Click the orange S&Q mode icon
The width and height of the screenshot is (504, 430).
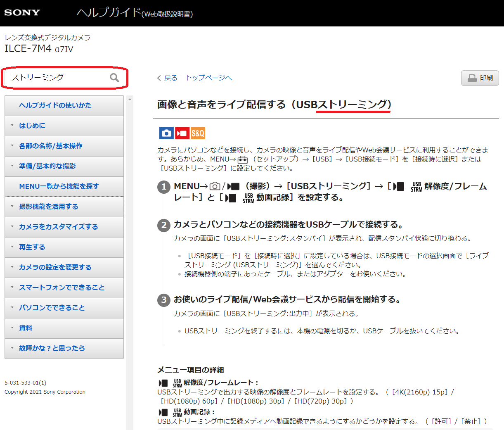198,133
